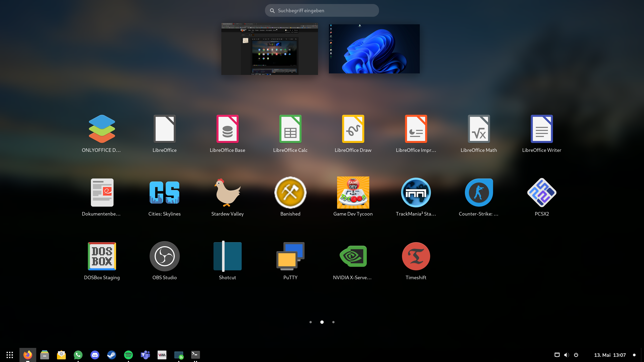
Task: Open Discord from the dock
Action: coord(95,355)
